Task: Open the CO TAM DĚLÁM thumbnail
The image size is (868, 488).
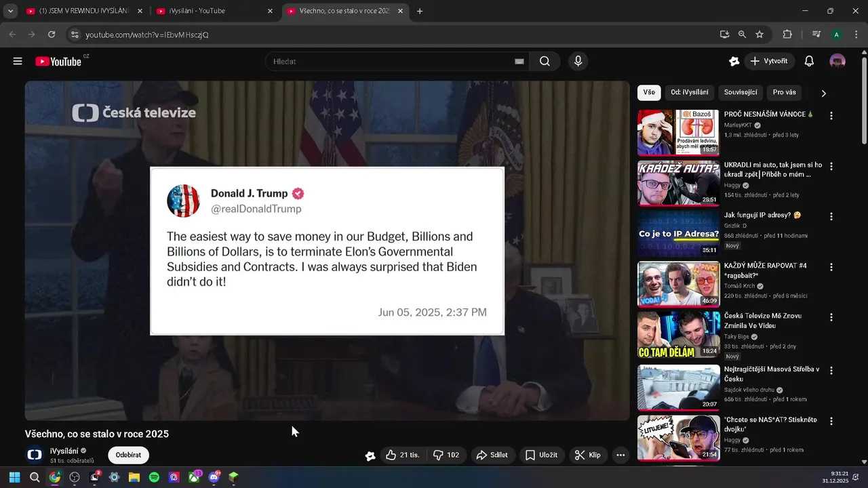Action: (678, 335)
